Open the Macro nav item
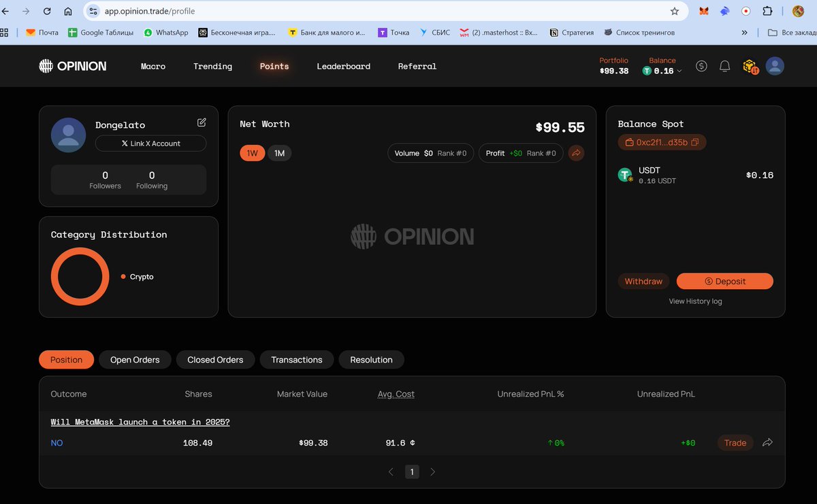The height and width of the screenshot is (504, 817). tap(153, 66)
